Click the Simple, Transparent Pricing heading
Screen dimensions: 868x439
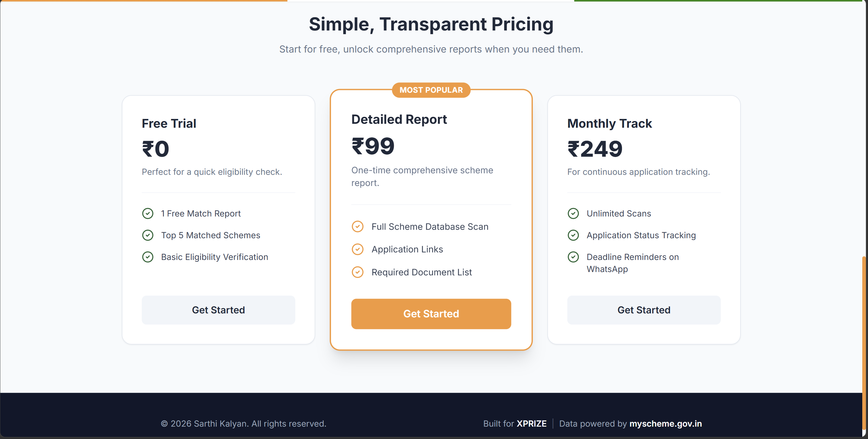pyautogui.click(x=431, y=24)
